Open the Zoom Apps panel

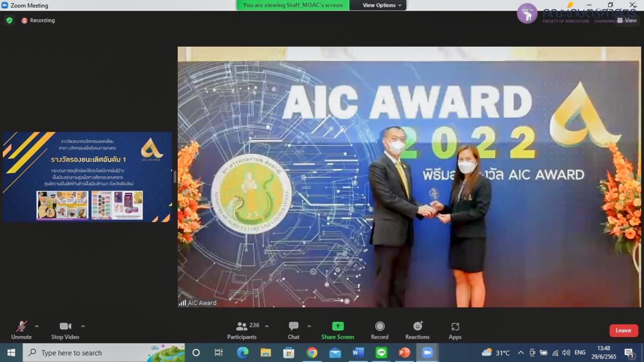455,330
